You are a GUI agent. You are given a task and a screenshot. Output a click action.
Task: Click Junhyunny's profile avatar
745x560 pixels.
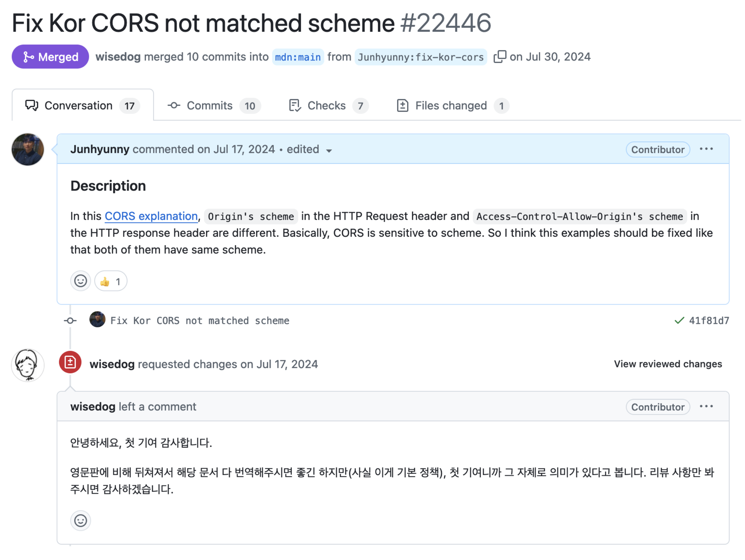[28, 149]
